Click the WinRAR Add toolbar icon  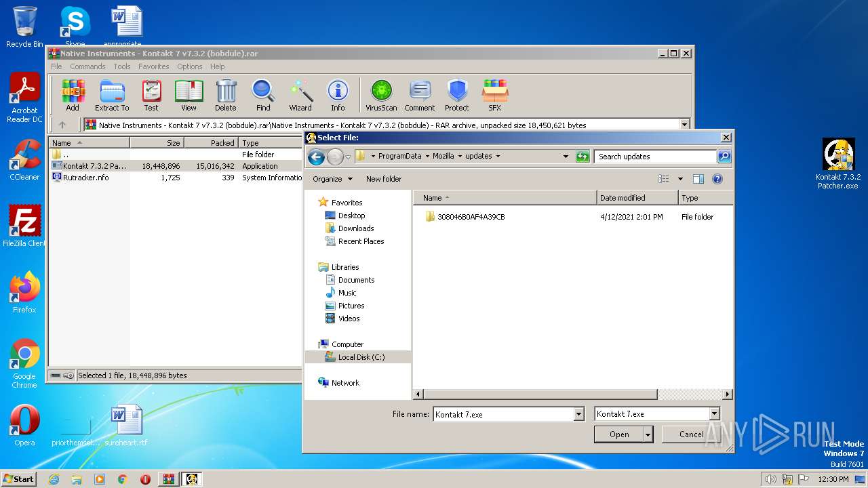73,95
